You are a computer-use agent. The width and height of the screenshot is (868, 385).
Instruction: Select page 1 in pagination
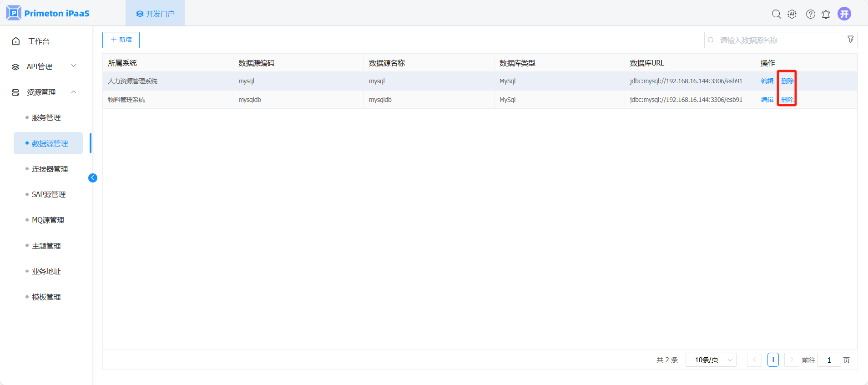pyautogui.click(x=773, y=360)
